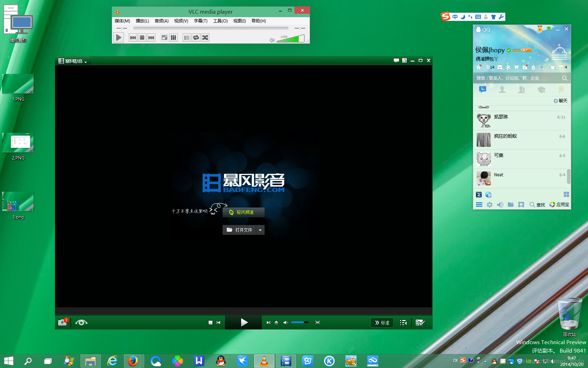
Task: Toggle Baofeng playlist panel icon
Action: (403, 322)
